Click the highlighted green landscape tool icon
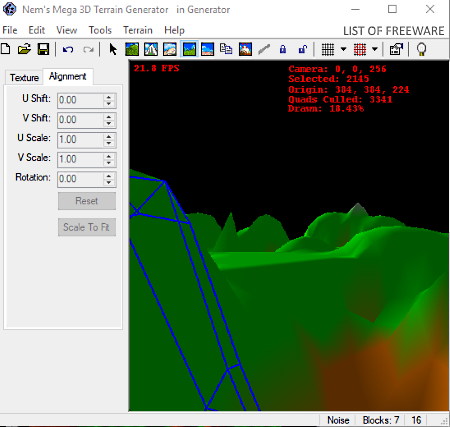This screenshot has width=450, height=427. (x=189, y=49)
